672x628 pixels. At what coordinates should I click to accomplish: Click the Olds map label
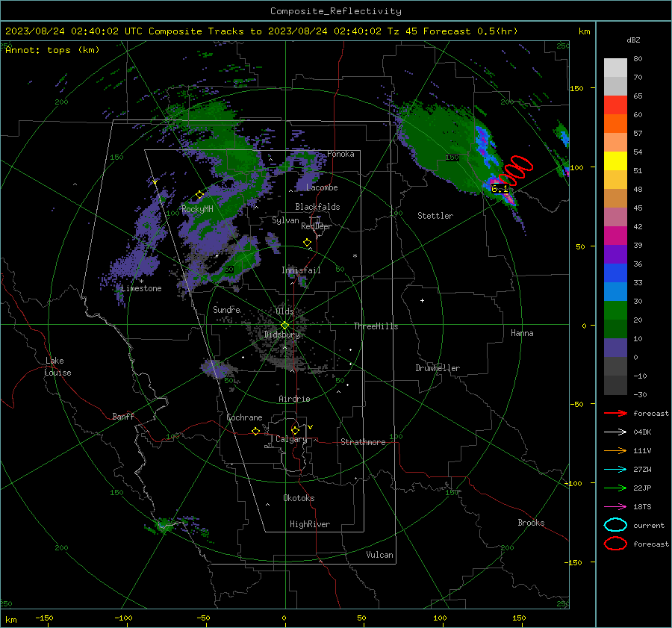click(284, 311)
